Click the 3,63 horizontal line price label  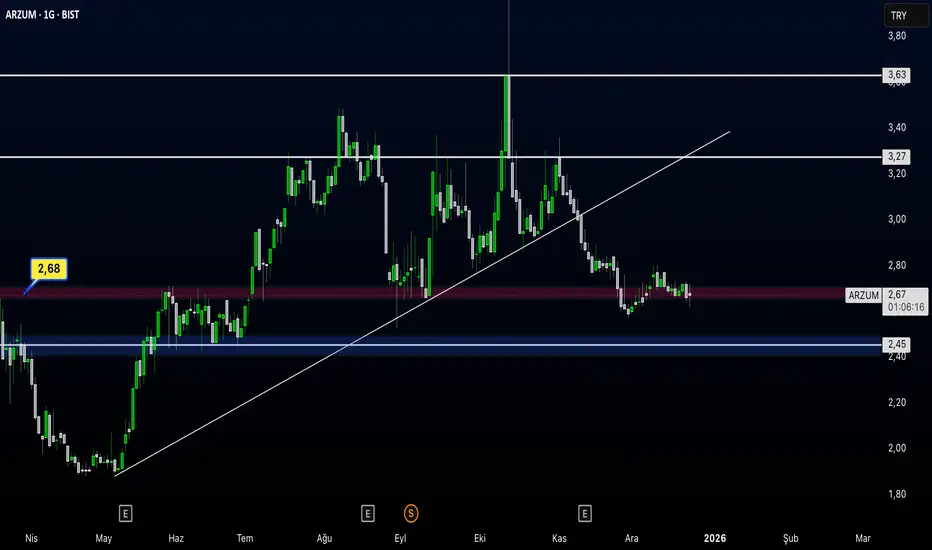tap(896, 75)
